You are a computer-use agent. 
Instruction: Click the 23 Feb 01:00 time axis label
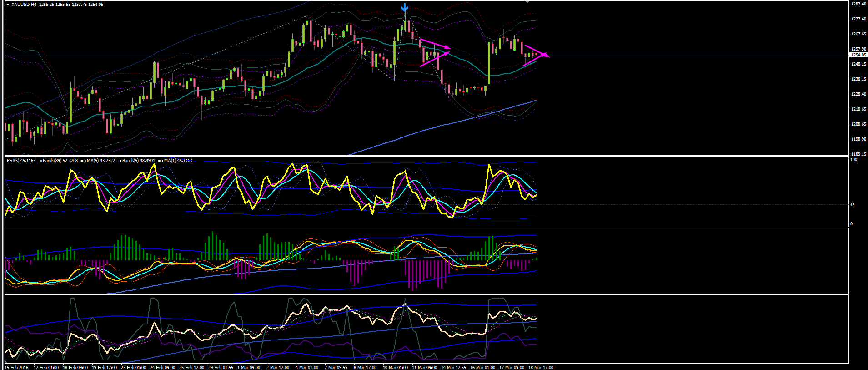pos(133,367)
